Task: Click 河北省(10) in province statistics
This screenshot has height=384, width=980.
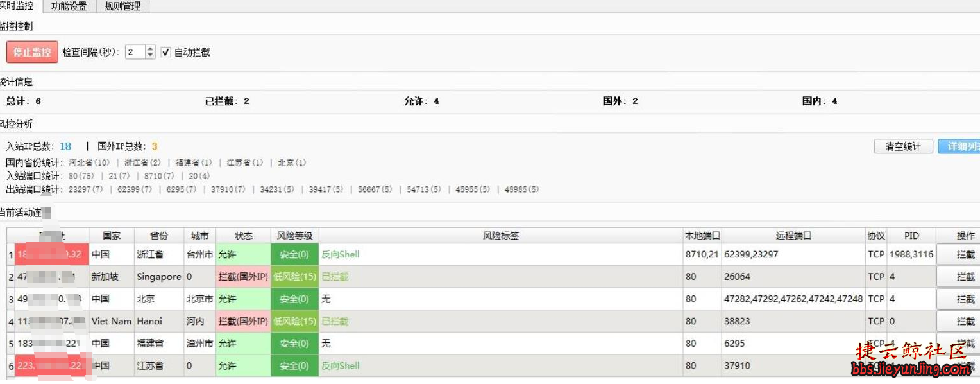Action: (89, 163)
